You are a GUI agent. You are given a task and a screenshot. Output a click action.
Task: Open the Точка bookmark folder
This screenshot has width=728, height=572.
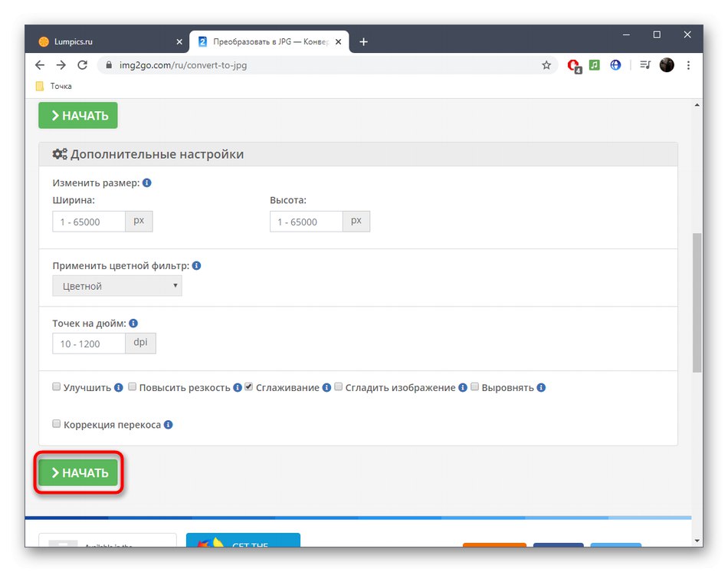coord(54,87)
